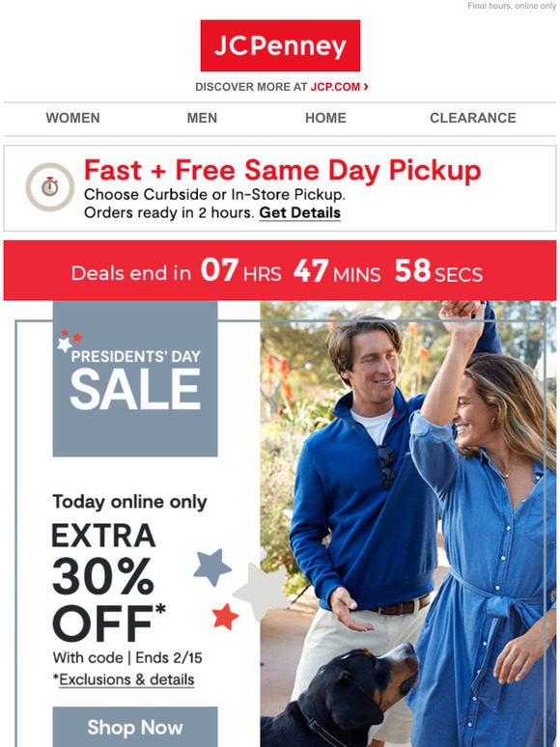560x747 pixels.
Task: Click the Deals end in countdown banner
Action: [x=280, y=270]
